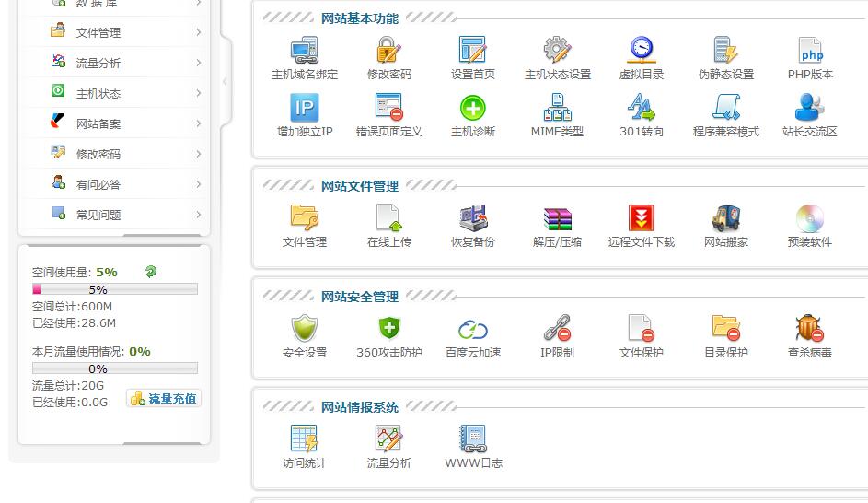Open 有问必答 in the sidebar menu

pos(98,184)
